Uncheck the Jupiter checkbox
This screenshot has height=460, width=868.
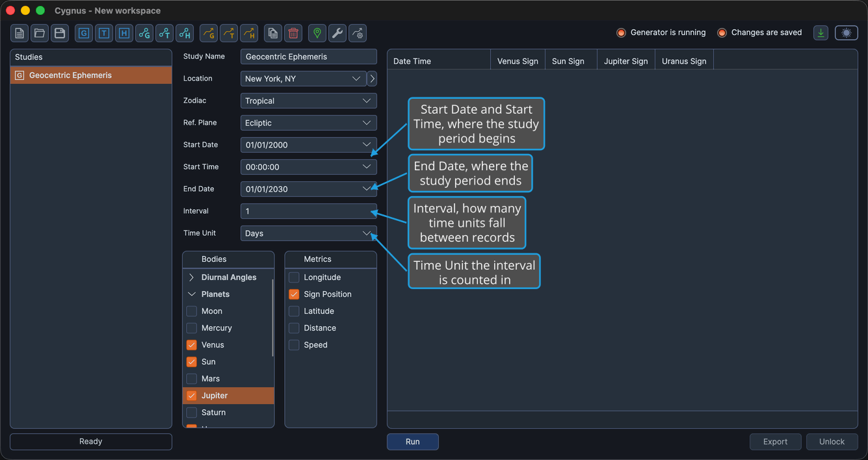(192, 396)
